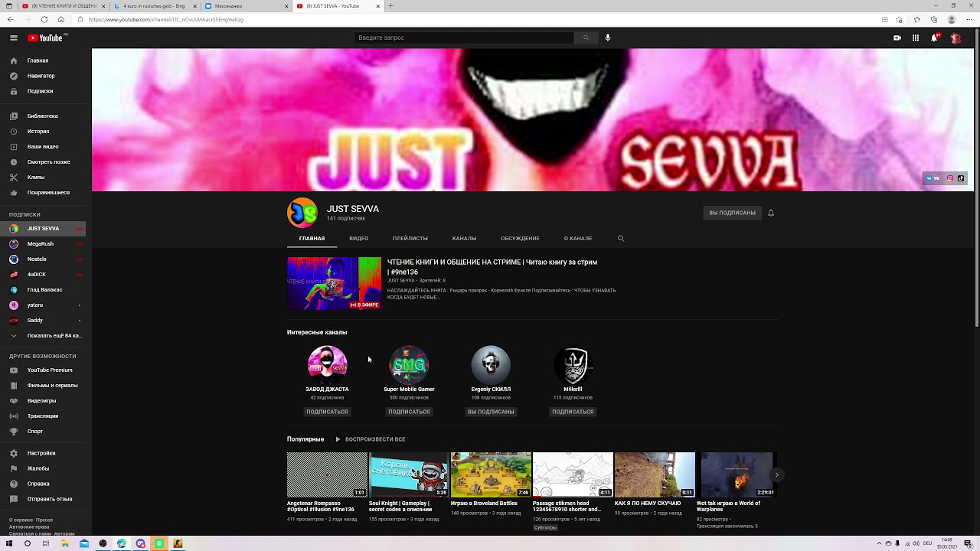Viewport: 980px width, 551px height.
Task: Show next popular videos with the arrow
Action: coord(776,474)
